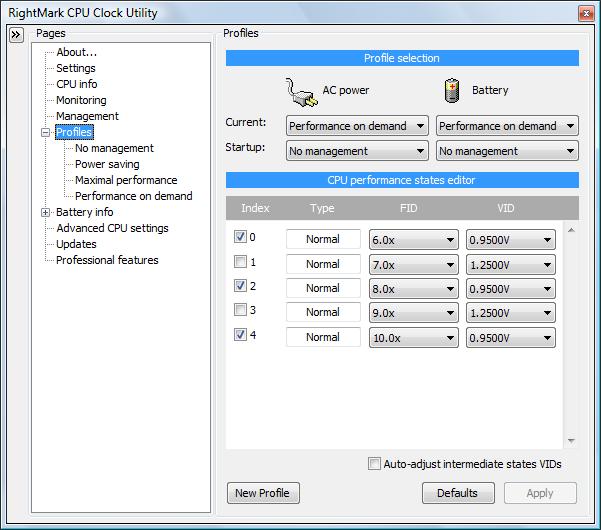Click the Battery icon

[x=452, y=90]
